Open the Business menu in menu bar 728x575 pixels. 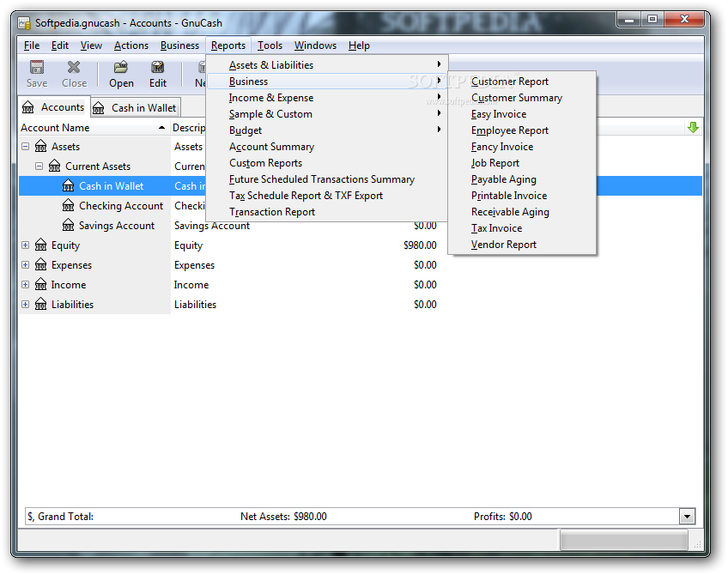[x=179, y=45]
